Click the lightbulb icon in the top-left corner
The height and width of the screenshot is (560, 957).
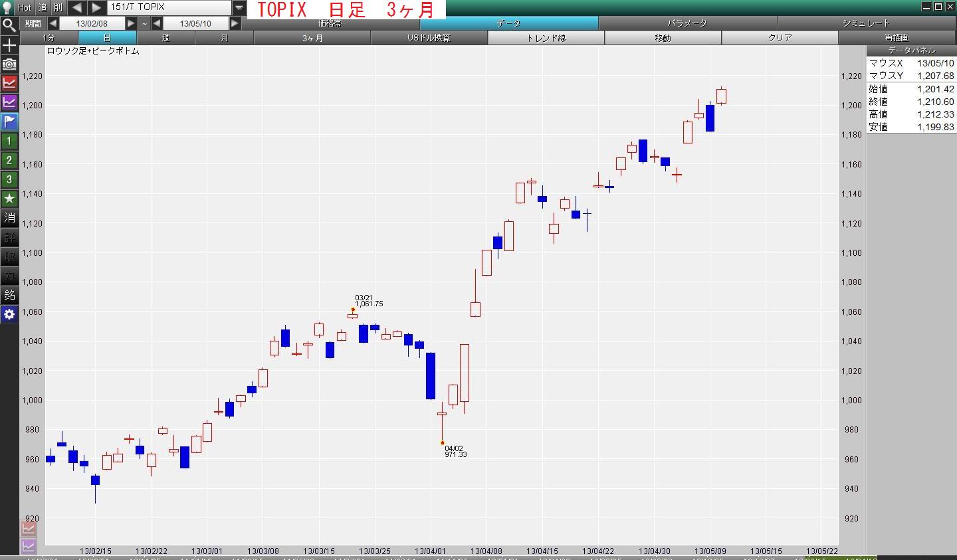point(7,7)
